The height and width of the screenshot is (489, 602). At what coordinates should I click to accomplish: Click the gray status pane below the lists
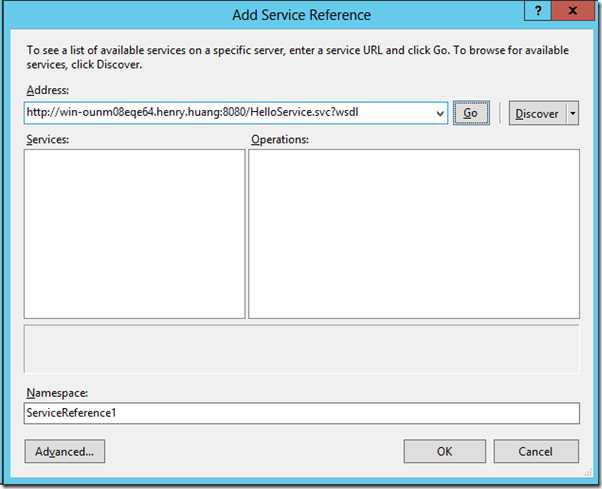[301, 349]
